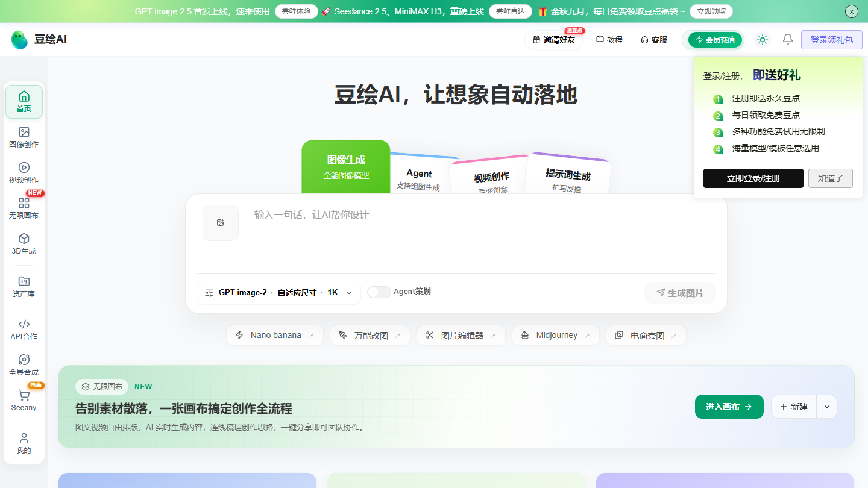
Task: Open API合作 in the sidebar
Action: click(x=24, y=330)
